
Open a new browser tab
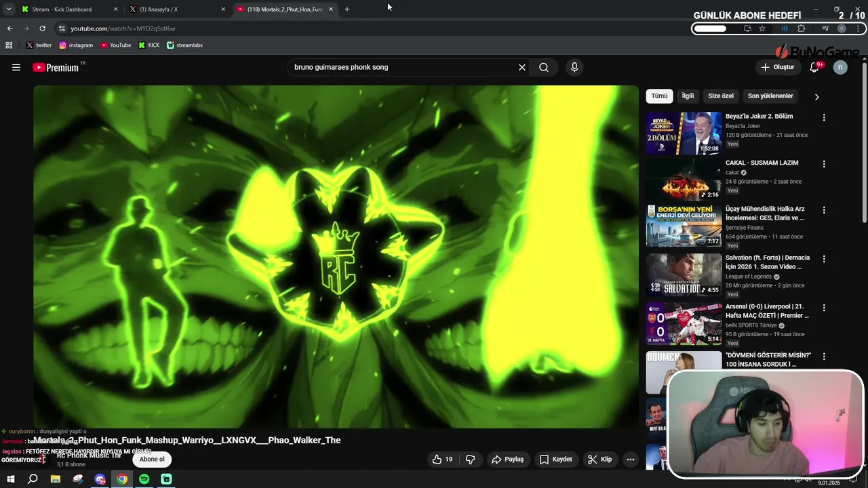347,9
